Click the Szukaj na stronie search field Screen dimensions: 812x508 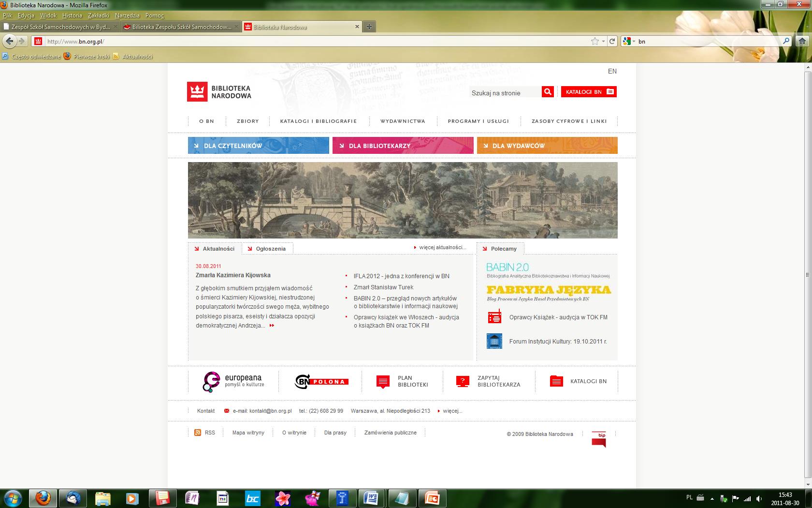505,92
